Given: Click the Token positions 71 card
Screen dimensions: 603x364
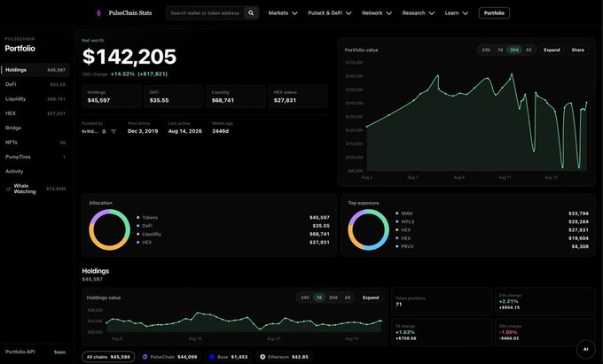Looking at the screenshot, I should click(x=442, y=302).
